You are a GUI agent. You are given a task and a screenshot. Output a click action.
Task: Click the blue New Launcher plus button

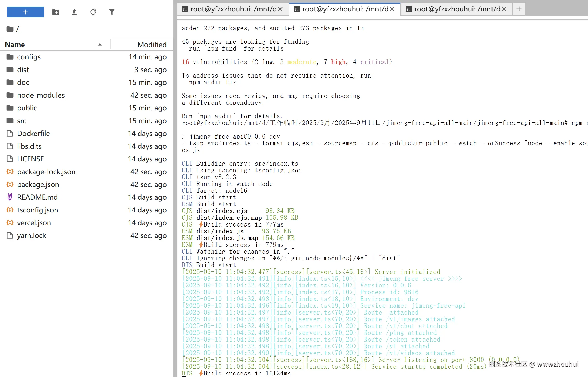(25, 12)
